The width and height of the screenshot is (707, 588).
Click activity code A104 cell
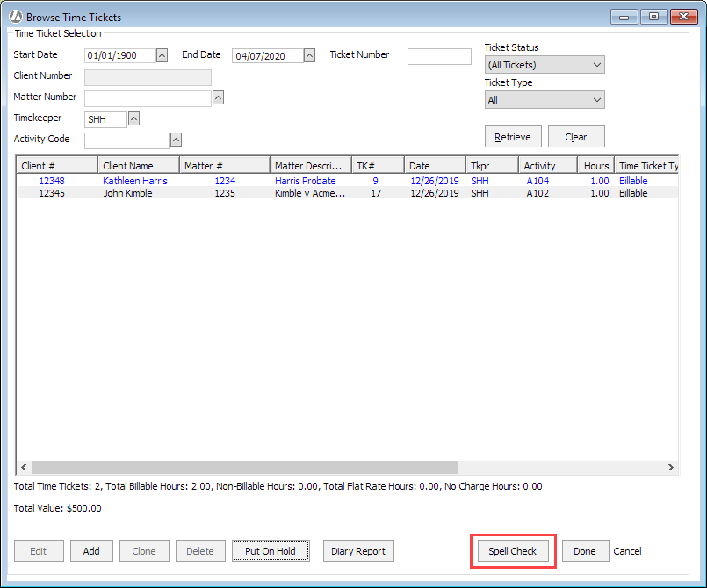pos(537,181)
